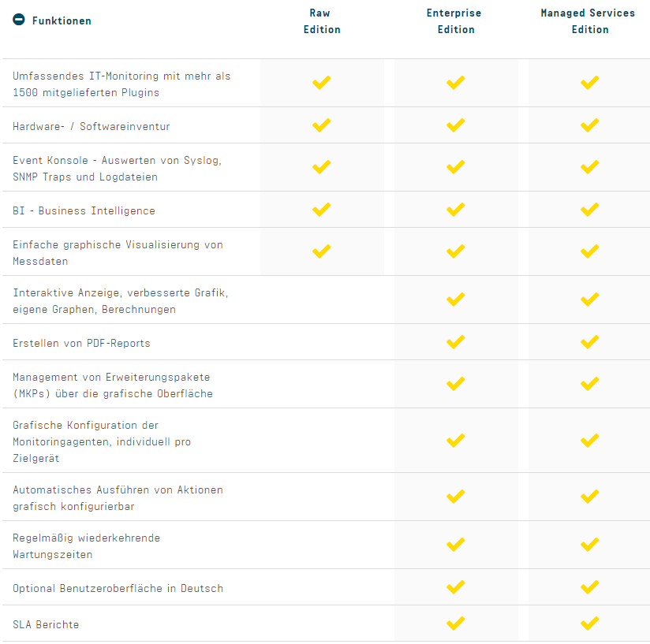Click Raw Edition checkmark for IT-Monitoring row

(322, 83)
